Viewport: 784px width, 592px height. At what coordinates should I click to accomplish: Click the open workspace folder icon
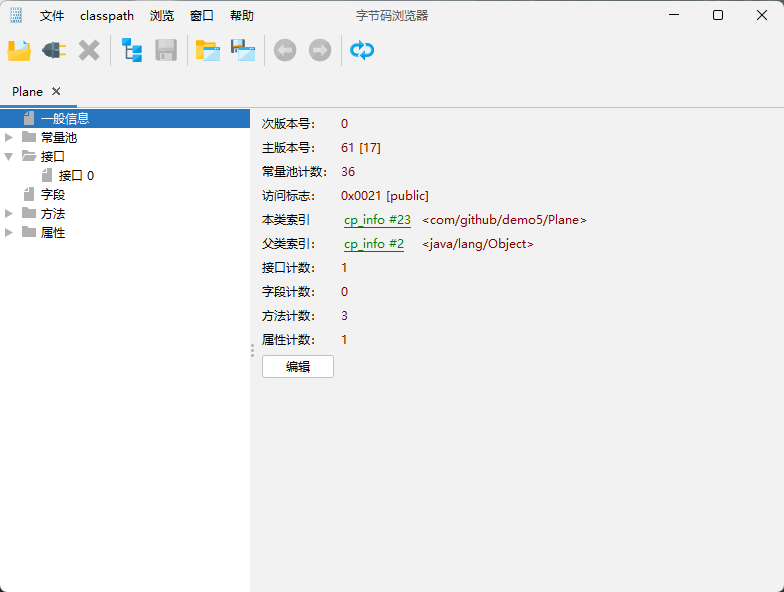[x=208, y=50]
